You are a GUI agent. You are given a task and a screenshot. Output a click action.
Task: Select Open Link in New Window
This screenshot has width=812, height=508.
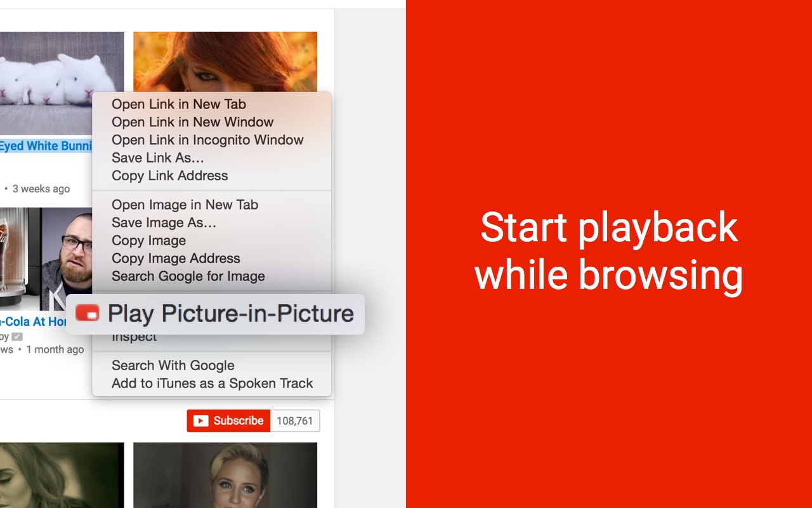click(192, 122)
